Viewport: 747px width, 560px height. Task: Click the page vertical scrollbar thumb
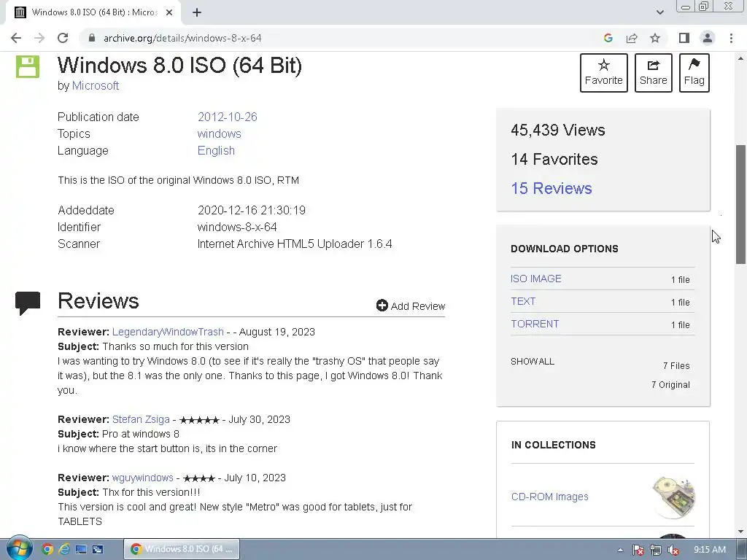click(x=741, y=204)
